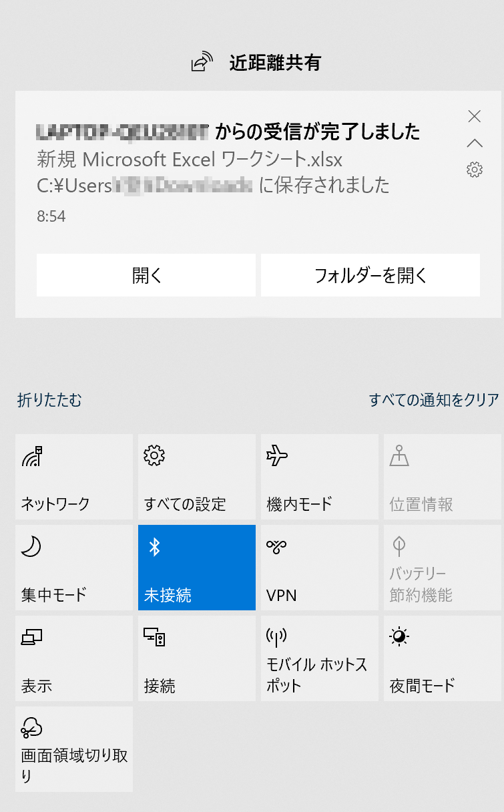Collapse the notification using the chevron arrow
Viewport: 504px width, 812px height.
[x=475, y=143]
